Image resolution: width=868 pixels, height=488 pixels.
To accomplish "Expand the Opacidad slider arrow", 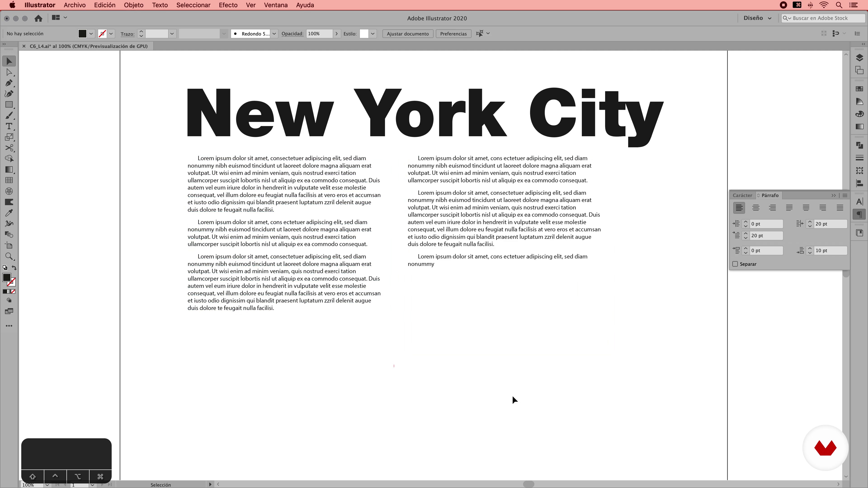I will click(336, 34).
